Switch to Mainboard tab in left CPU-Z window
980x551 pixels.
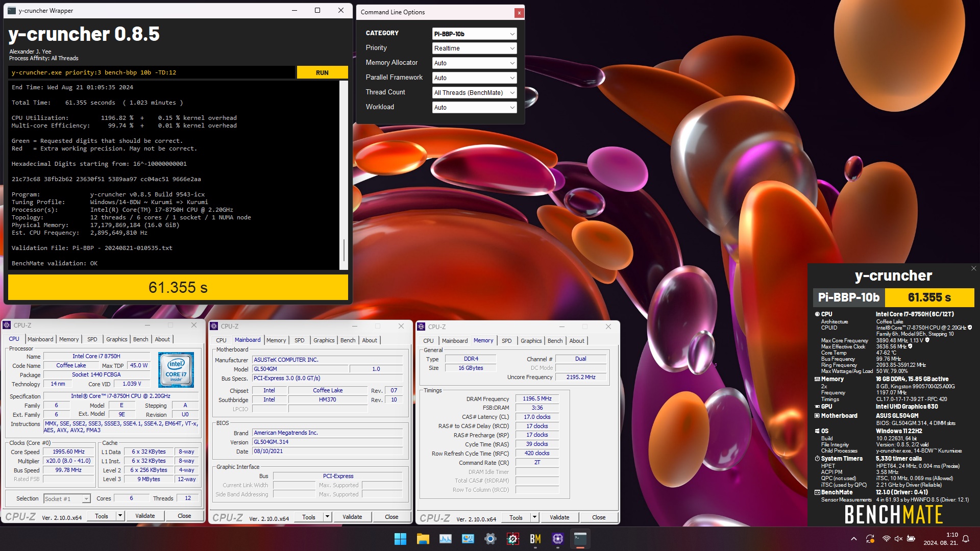point(40,339)
